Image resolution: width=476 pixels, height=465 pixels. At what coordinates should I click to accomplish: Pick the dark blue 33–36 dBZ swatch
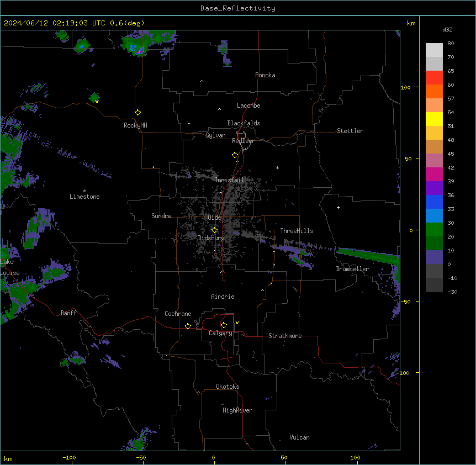pyautogui.click(x=434, y=202)
